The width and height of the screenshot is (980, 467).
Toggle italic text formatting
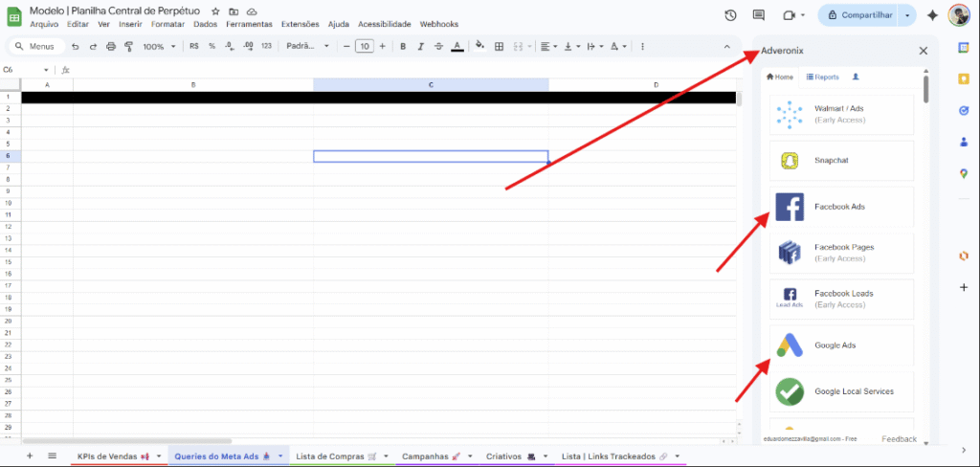pyautogui.click(x=420, y=46)
